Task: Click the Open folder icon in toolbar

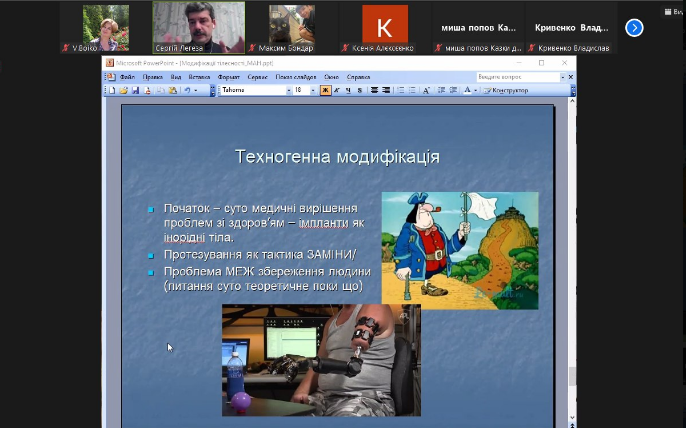Action: (x=123, y=90)
